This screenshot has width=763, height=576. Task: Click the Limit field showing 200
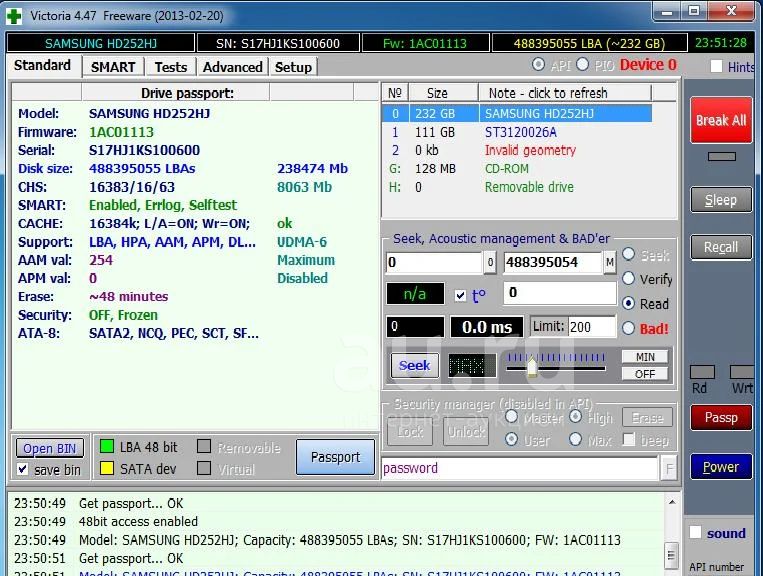click(591, 326)
